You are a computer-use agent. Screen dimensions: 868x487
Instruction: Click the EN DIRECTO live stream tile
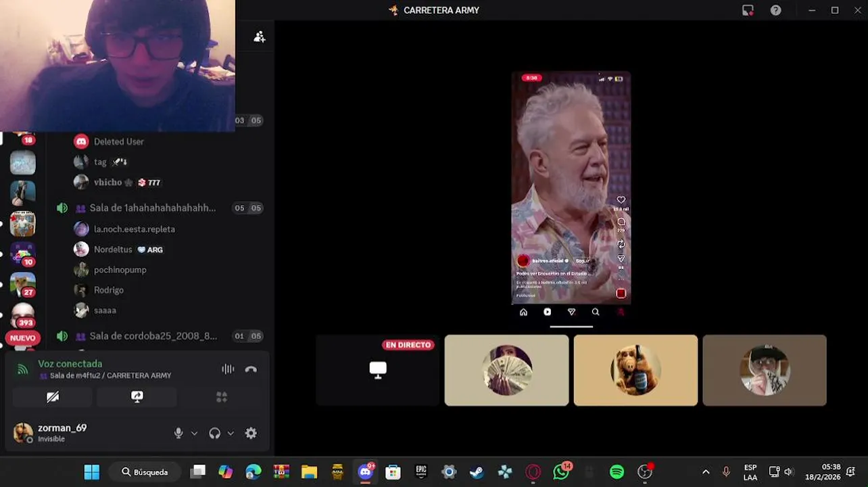pos(378,370)
